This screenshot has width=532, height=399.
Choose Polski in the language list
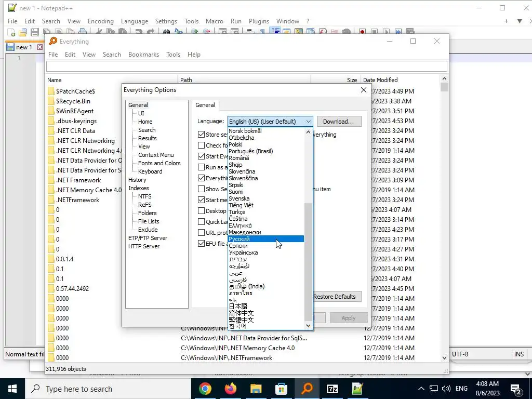(x=266, y=144)
